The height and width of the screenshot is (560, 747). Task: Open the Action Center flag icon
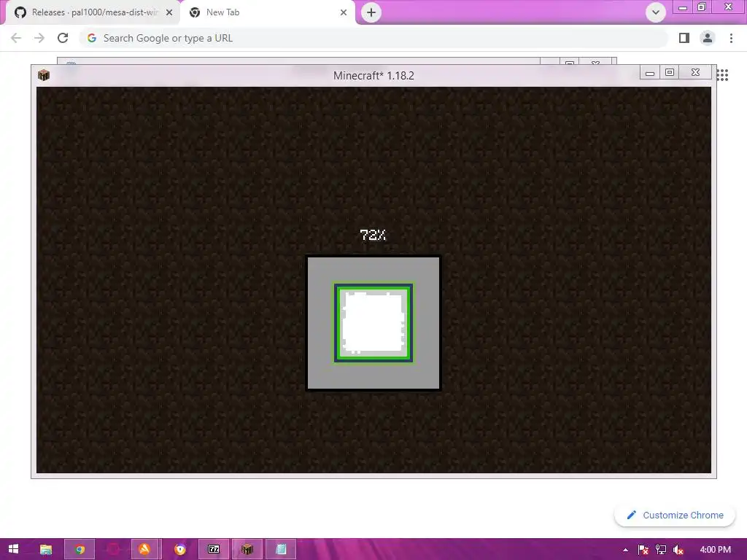pyautogui.click(x=643, y=550)
